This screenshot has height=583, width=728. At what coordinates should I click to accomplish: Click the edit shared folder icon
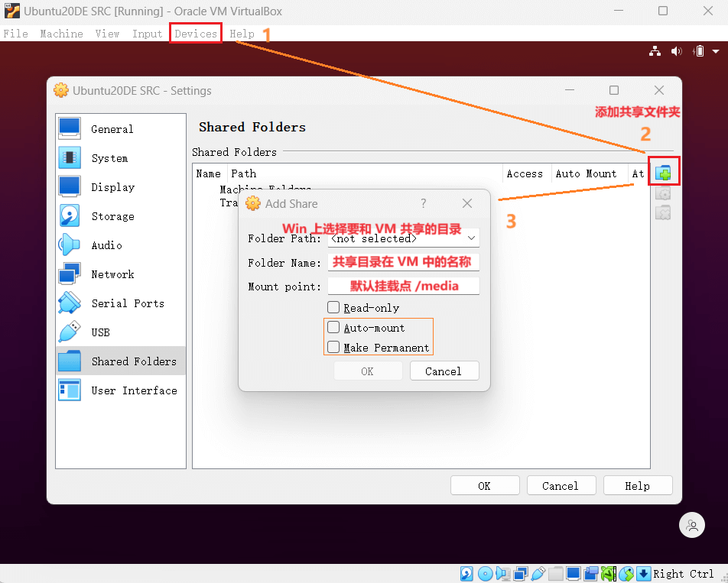(663, 193)
